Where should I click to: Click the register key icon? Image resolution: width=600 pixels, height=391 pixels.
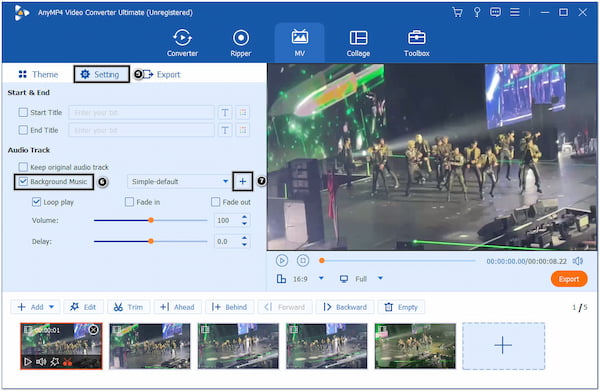(x=477, y=12)
